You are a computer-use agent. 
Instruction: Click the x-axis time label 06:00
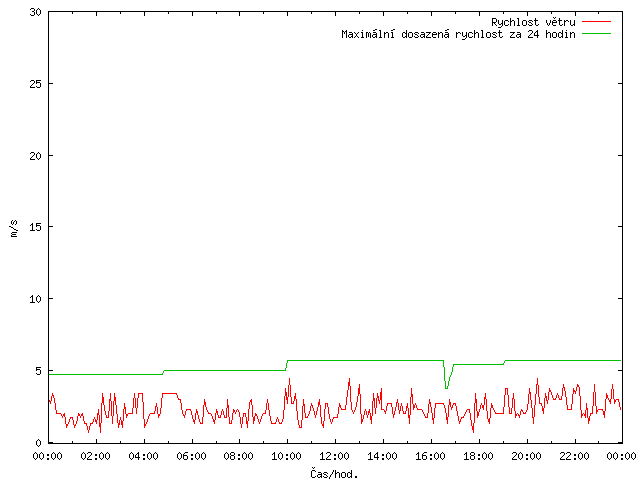pyautogui.click(x=191, y=456)
